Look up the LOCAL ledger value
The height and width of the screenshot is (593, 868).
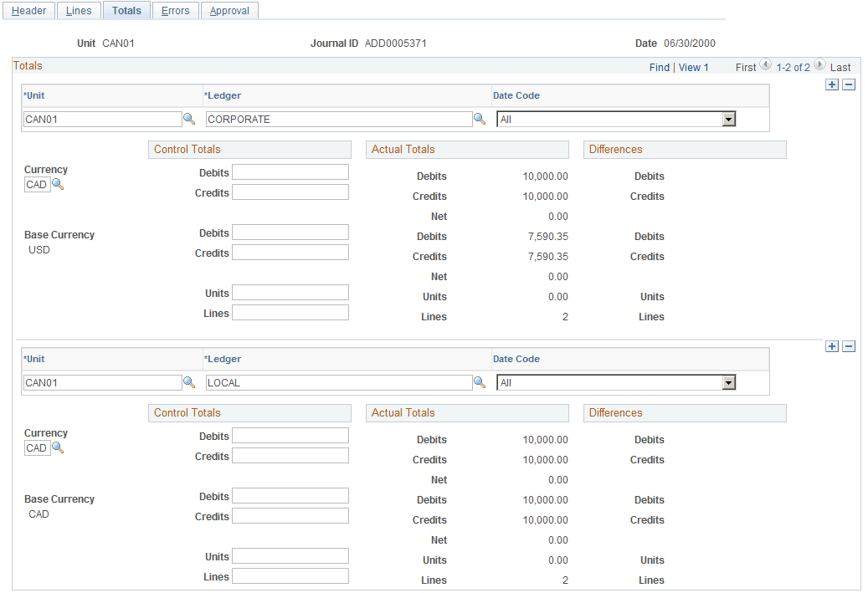pyautogui.click(x=480, y=382)
